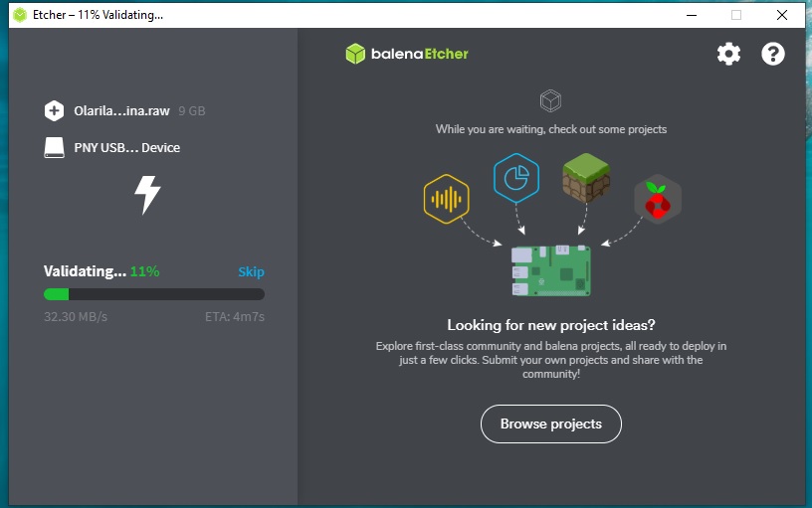This screenshot has height=508, width=812.
Task: Click the PNY USB... Device label
Action: [127, 147]
